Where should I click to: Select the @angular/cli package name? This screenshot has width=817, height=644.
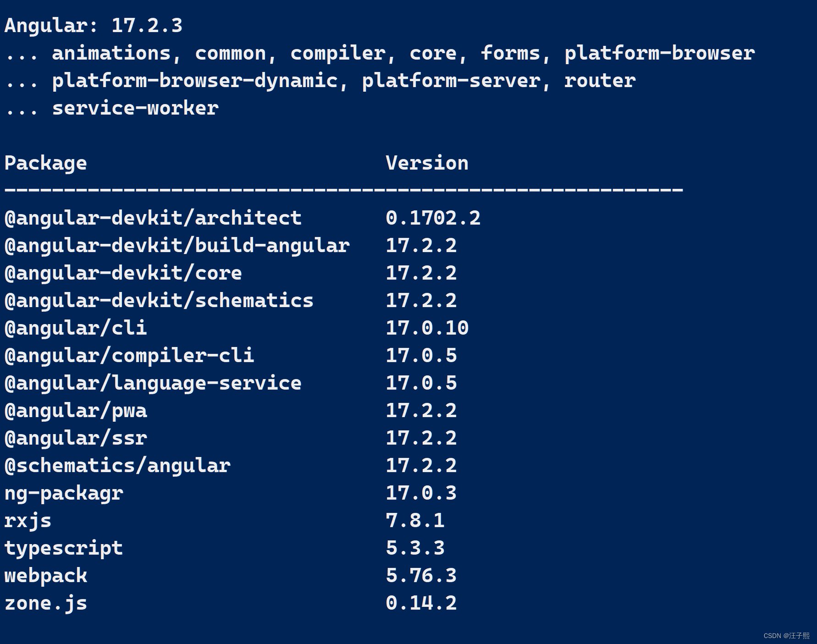pyautogui.click(x=75, y=328)
